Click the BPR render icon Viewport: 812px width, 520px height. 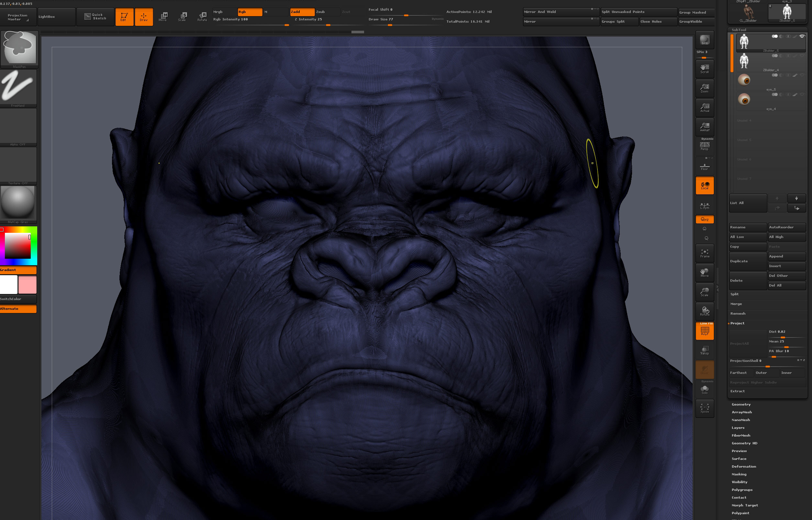point(705,40)
